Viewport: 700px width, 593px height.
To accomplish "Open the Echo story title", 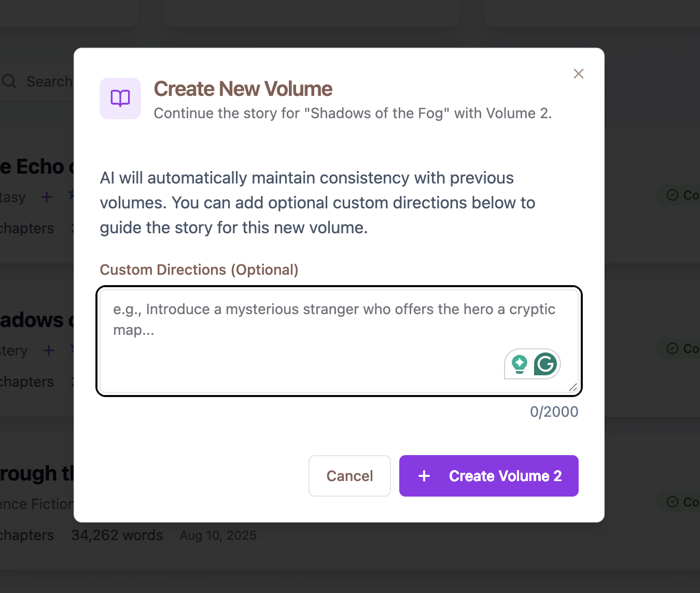I will (x=37, y=167).
